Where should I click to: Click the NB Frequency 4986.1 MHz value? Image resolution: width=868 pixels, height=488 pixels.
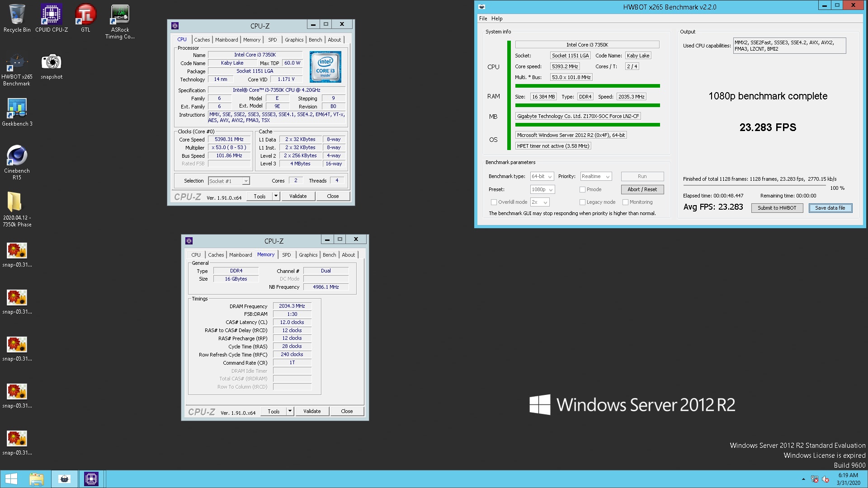click(x=326, y=287)
